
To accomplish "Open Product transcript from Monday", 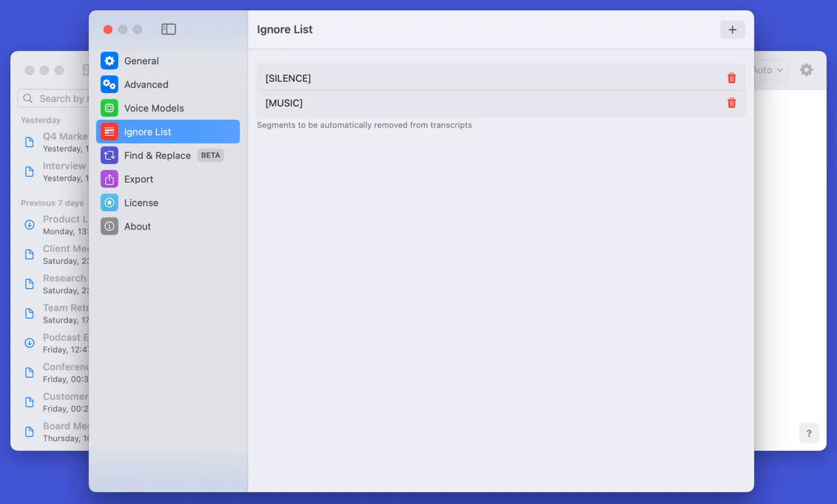I will tap(54, 225).
